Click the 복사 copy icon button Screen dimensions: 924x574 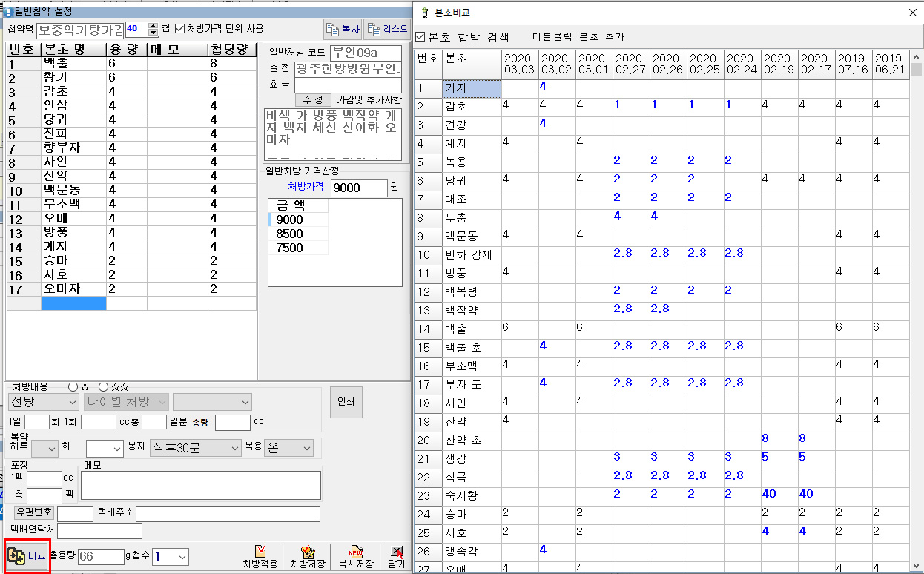(343, 30)
